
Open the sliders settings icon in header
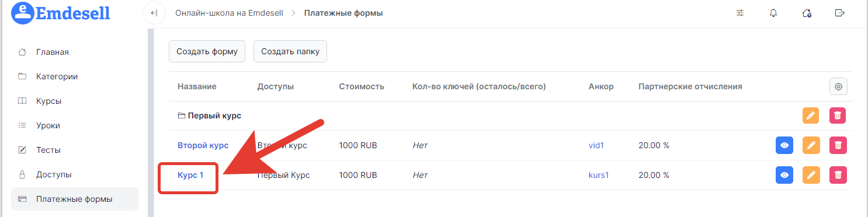[x=741, y=13]
